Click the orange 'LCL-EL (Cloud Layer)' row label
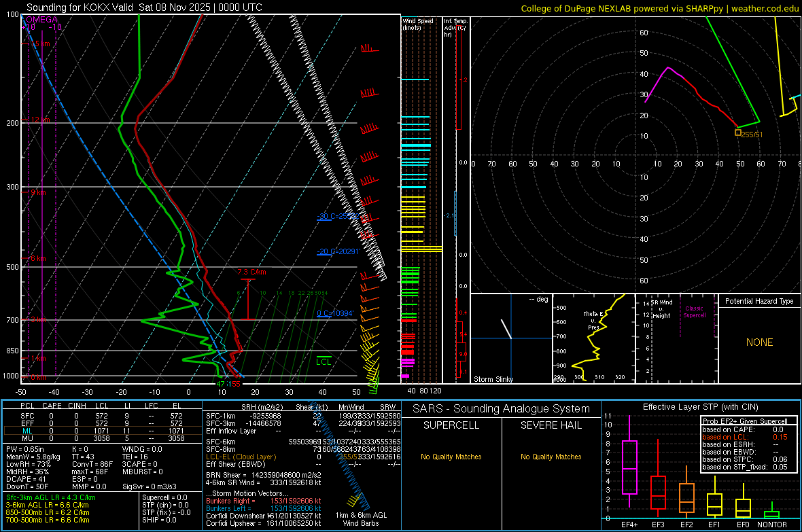The height and width of the screenshot is (532, 802). (x=241, y=457)
